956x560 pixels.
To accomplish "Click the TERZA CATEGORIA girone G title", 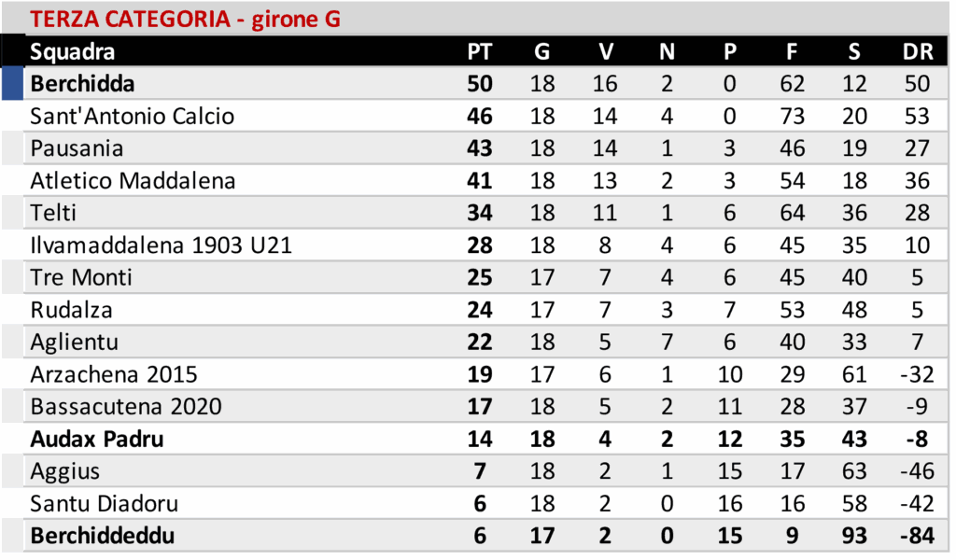I will (x=185, y=19).
